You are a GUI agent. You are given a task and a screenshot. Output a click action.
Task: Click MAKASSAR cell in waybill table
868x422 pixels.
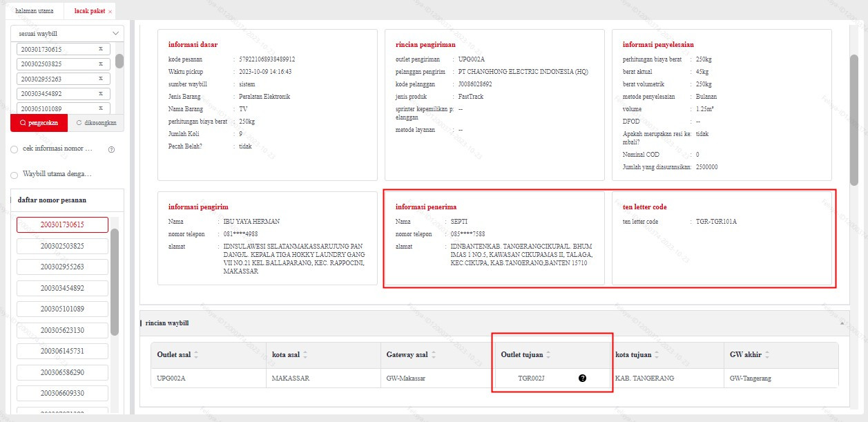coord(291,378)
